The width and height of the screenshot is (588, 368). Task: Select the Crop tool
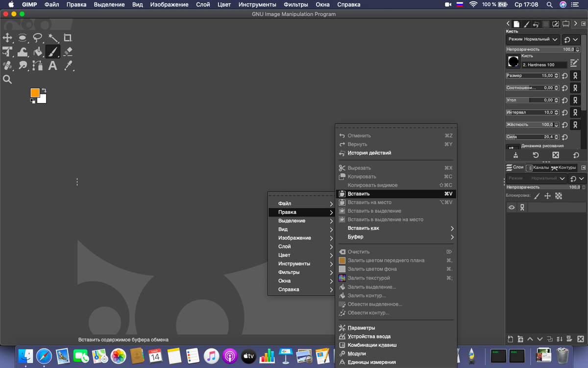pyautogui.click(x=68, y=38)
